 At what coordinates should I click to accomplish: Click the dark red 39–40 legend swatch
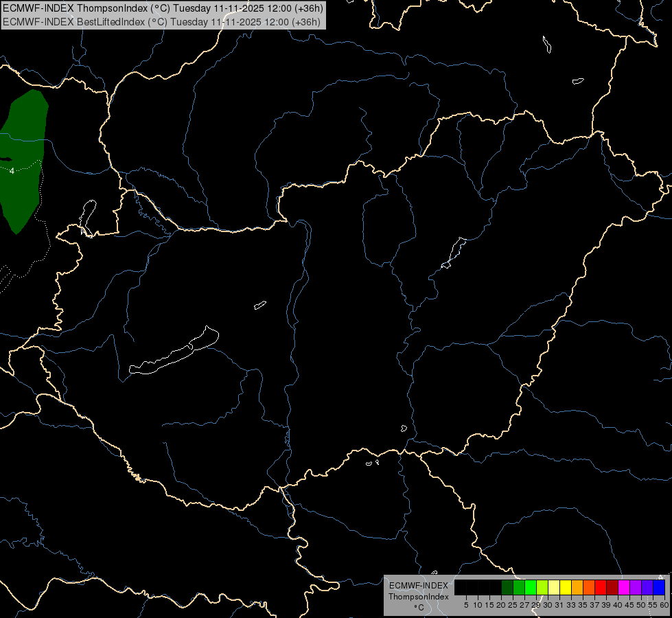pos(612,587)
